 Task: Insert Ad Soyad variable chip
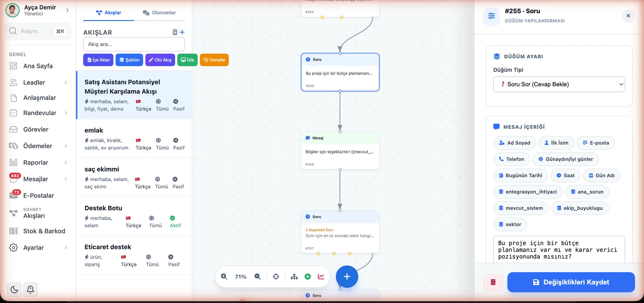coord(514,143)
